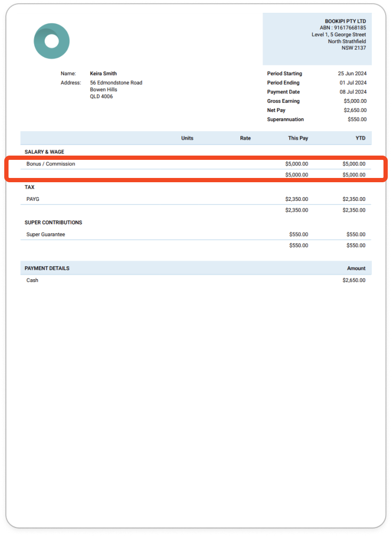Click the Amount column header
The image size is (392, 536).
point(356,269)
